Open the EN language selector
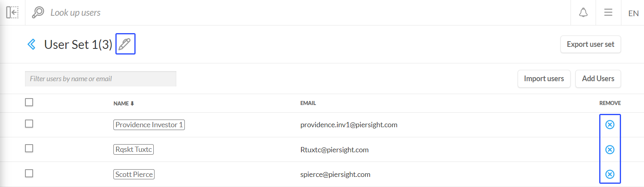The height and width of the screenshot is (187, 644). pos(633,13)
